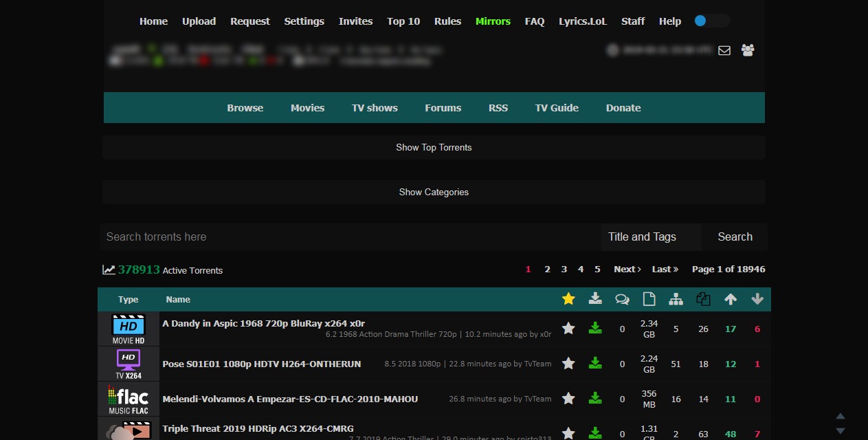
Task: Toggle the theme switch in top navigation
Action: tap(711, 21)
